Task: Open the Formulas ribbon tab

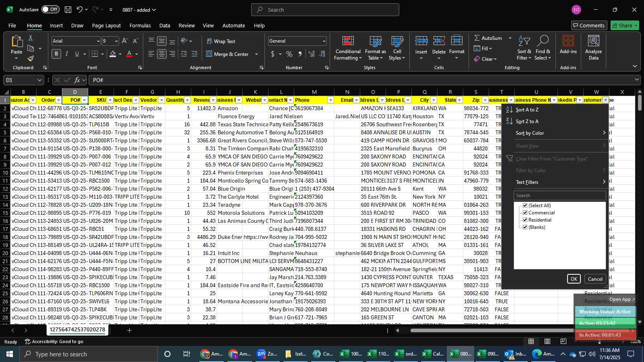Action: click(x=140, y=25)
